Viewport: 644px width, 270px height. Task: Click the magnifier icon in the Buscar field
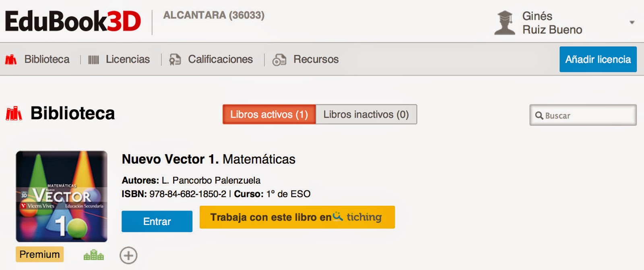[x=539, y=115]
